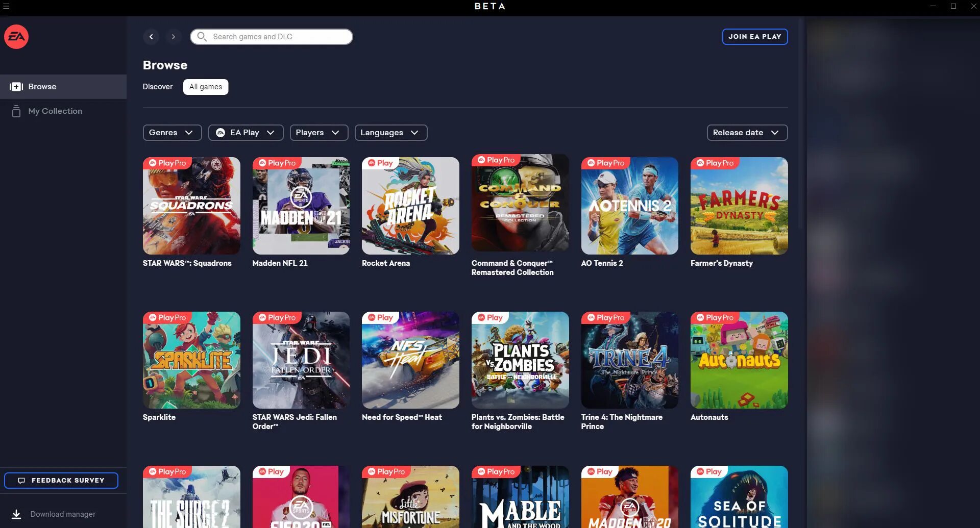Open My Collection in the sidebar
The height and width of the screenshot is (528, 980).
pos(63,111)
